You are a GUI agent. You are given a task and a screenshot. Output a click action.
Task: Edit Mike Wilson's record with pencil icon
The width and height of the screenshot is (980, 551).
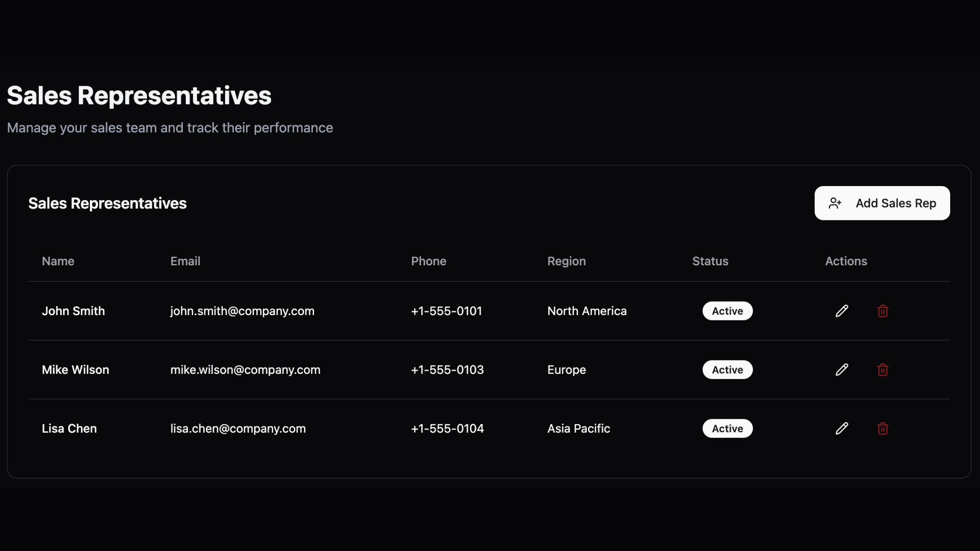click(x=842, y=370)
